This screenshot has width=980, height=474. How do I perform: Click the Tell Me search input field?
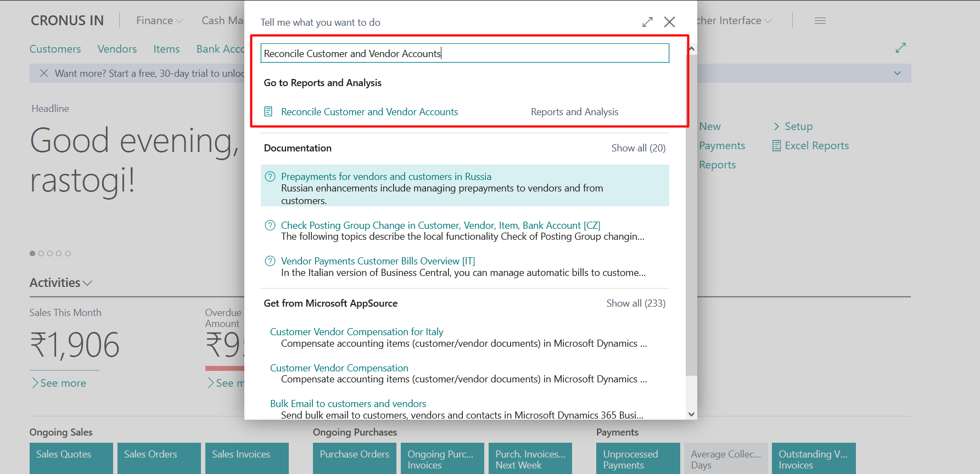(464, 53)
